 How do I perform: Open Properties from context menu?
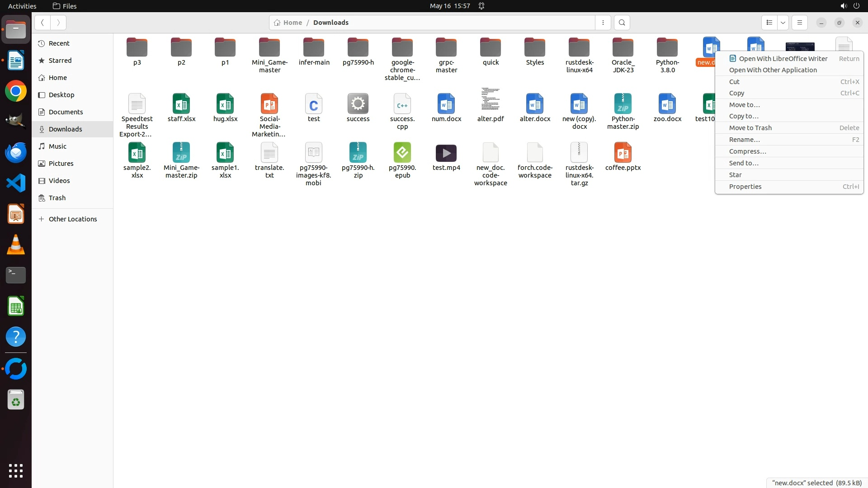coord(745,187)
